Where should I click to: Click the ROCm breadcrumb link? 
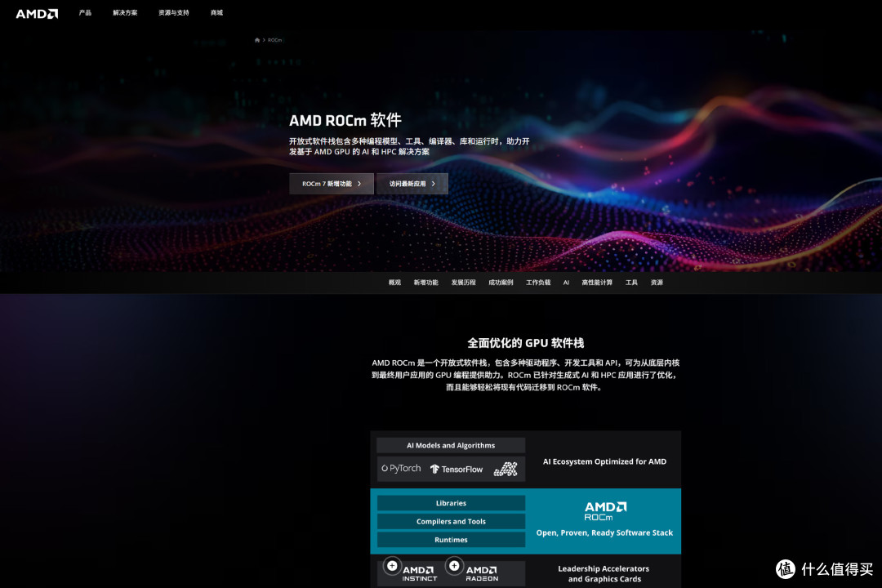[274, 40]
